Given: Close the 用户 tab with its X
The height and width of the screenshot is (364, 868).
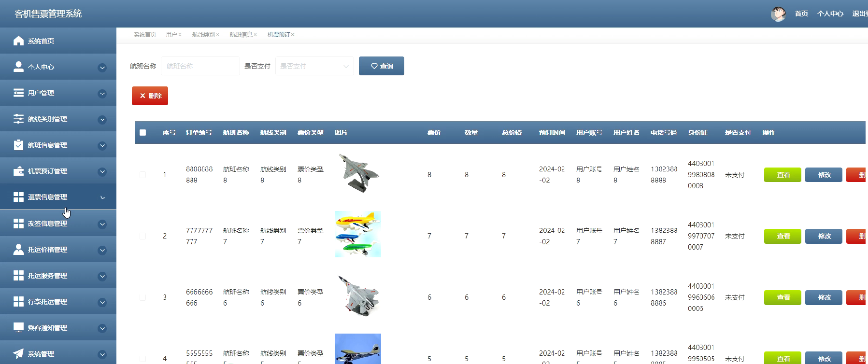Looking at the screenshot, I should 180,35.
